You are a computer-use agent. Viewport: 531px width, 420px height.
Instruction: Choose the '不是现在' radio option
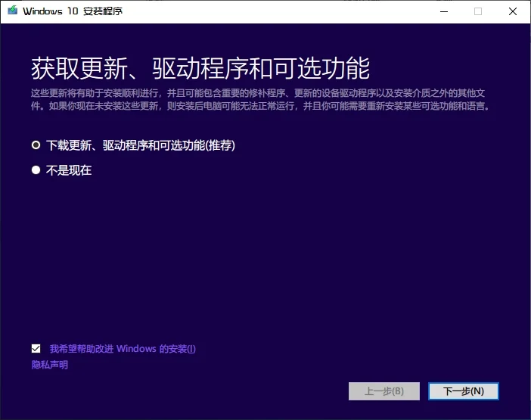point(36,170)
